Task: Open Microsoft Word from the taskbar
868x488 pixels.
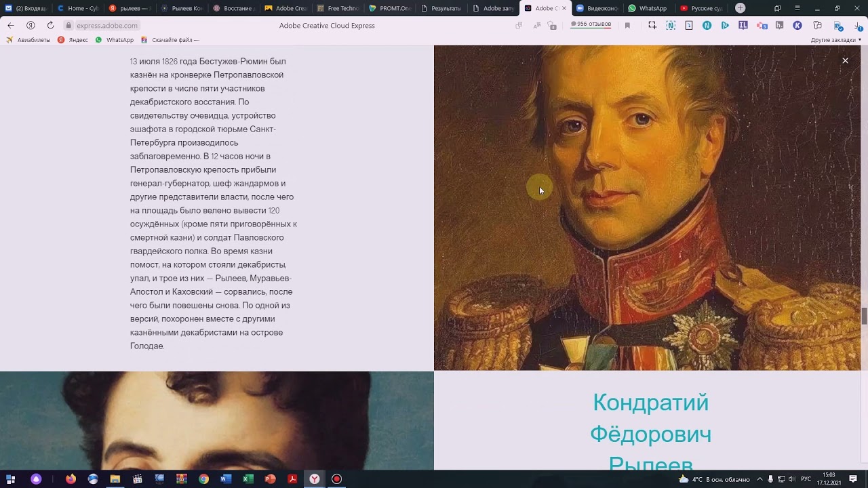Action: point(226,479)
